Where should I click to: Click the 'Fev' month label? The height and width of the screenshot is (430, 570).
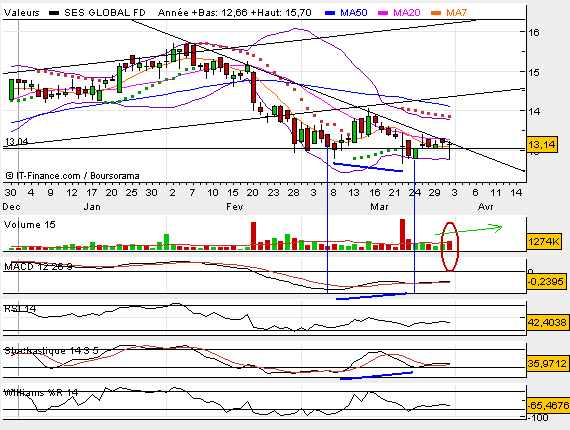[x=234, y=207]
